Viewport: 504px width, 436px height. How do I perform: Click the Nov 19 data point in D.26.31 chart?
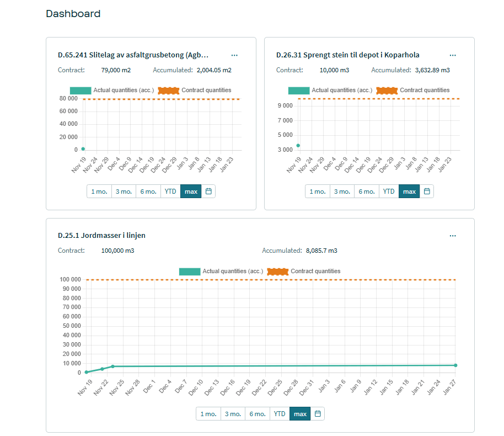(298, 146)
